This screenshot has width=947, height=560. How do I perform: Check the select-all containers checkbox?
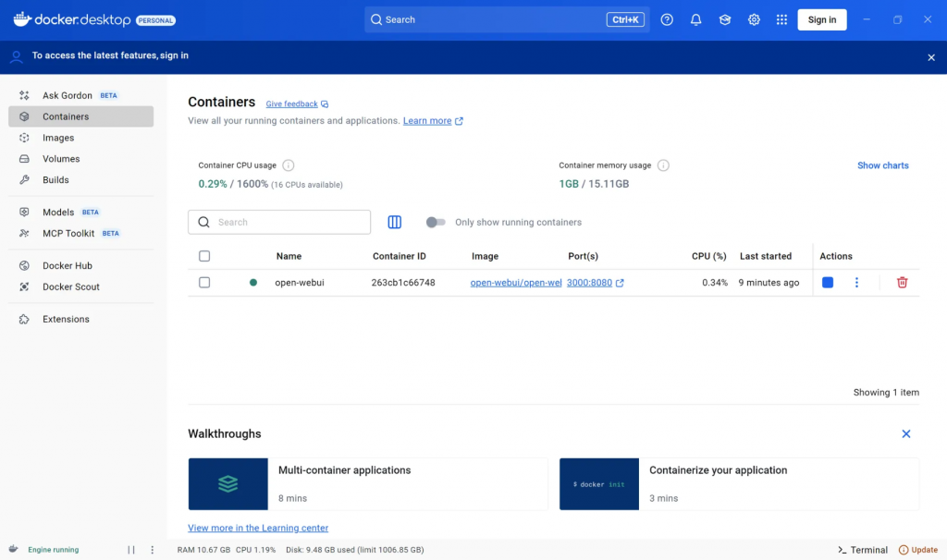pyautogui.click(x=204, y=256)
